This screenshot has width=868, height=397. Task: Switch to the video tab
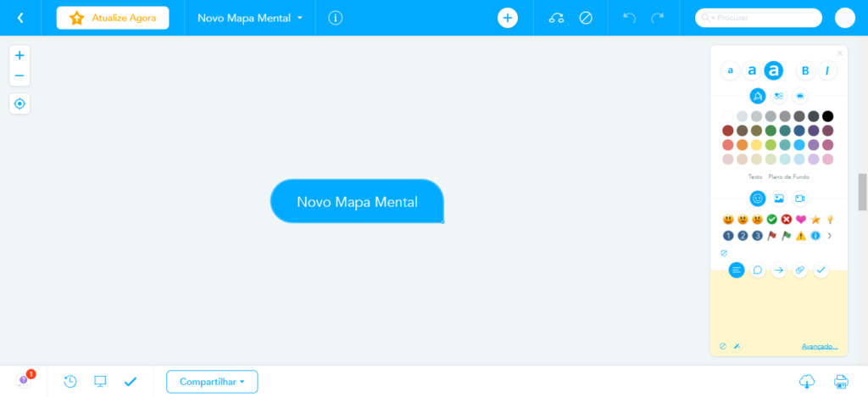(800, 198)
